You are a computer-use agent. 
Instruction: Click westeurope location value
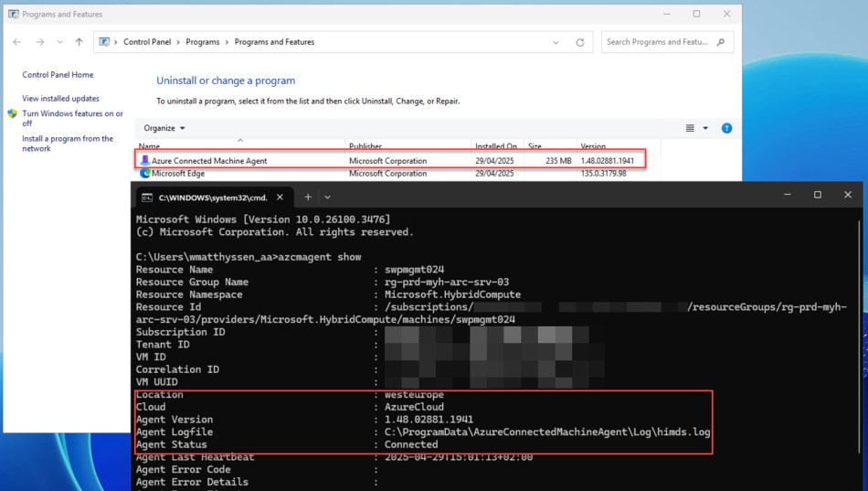pyautogui.click(x=414, y=395)
